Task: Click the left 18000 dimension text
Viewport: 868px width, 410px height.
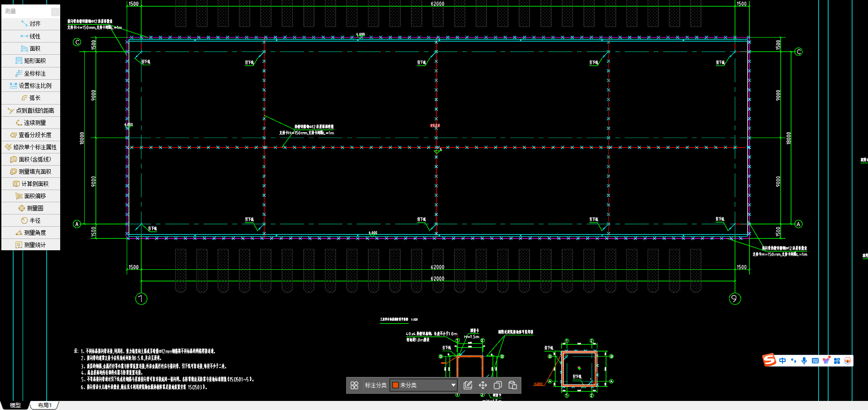Action: pyautogui.click(x=82, y=138)
